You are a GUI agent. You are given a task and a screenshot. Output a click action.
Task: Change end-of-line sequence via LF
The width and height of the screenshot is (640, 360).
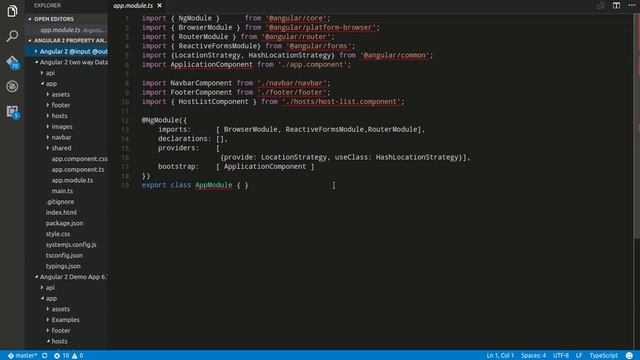coord(579,356)
